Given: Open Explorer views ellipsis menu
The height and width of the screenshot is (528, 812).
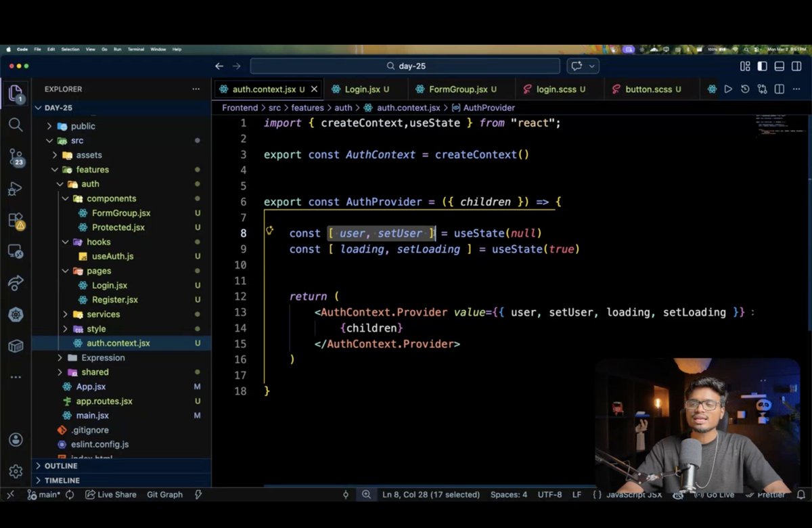Looking at the screenshot, I should click(x=196, y=89).
